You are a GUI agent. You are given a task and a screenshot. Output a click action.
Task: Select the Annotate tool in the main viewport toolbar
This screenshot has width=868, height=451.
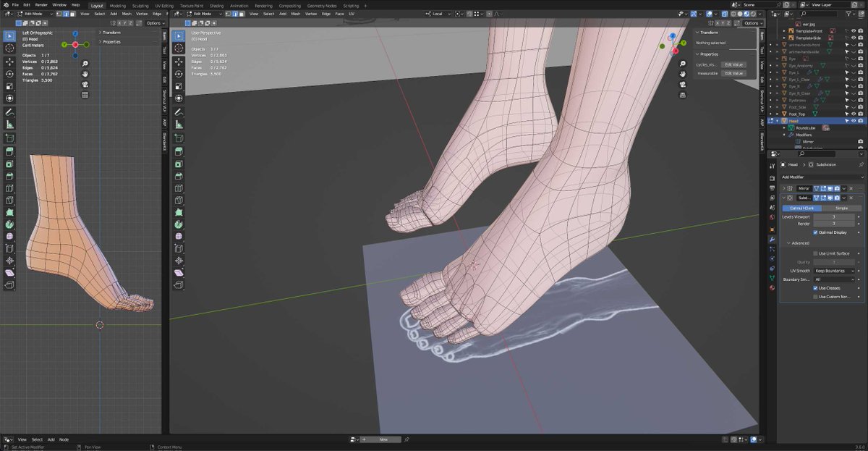click(179, 113)
